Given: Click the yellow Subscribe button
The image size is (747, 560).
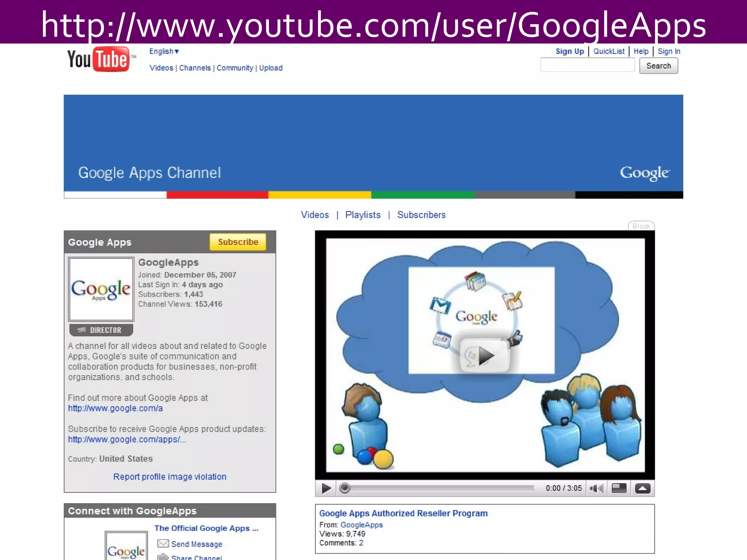Looking at the screenshot, I should coord(238,242).
